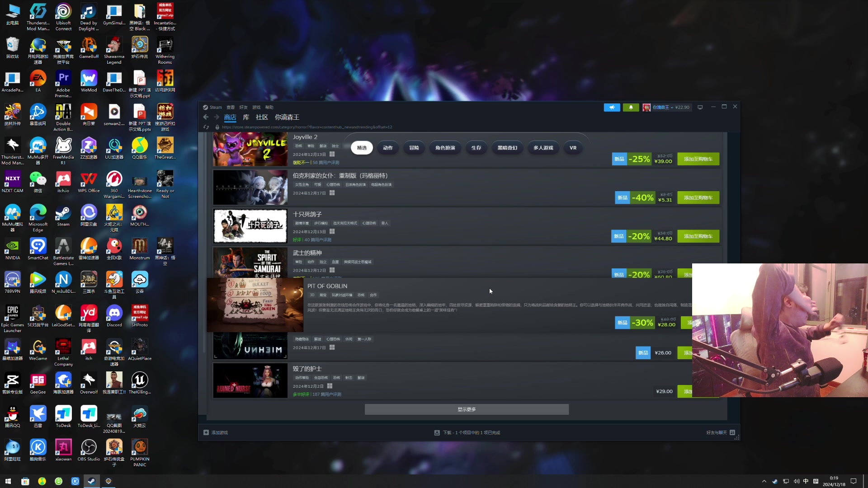Click the 显示更多 button
The width and height of the screenshot is (868, 488).
point(467,409)
